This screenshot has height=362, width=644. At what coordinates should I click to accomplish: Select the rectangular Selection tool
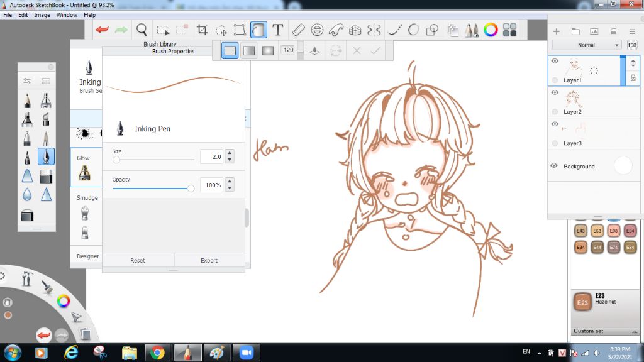click(x=163, y=30)
